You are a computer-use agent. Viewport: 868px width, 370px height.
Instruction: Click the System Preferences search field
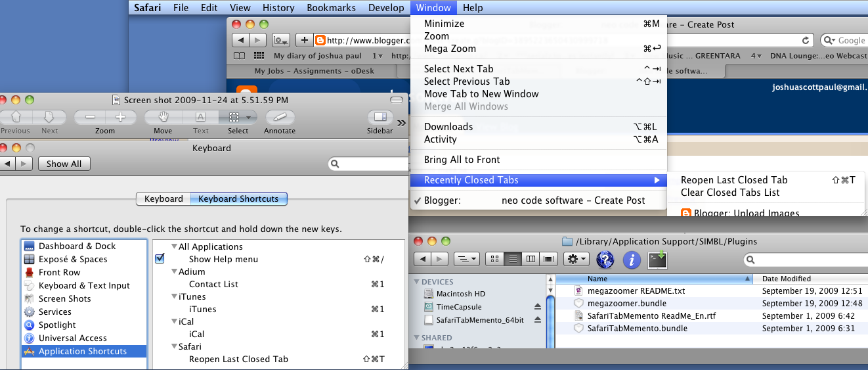pyautogui.click(x=368, y=164)
